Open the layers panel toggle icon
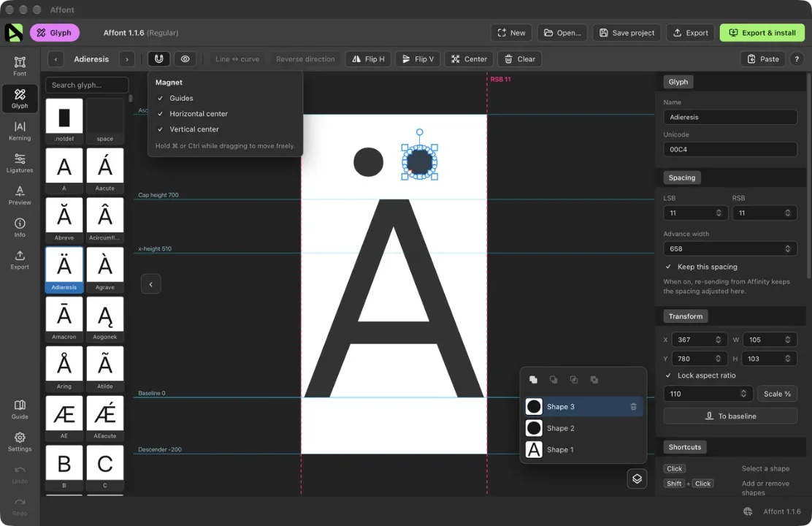The image size is (812, 526). (637, 479)
